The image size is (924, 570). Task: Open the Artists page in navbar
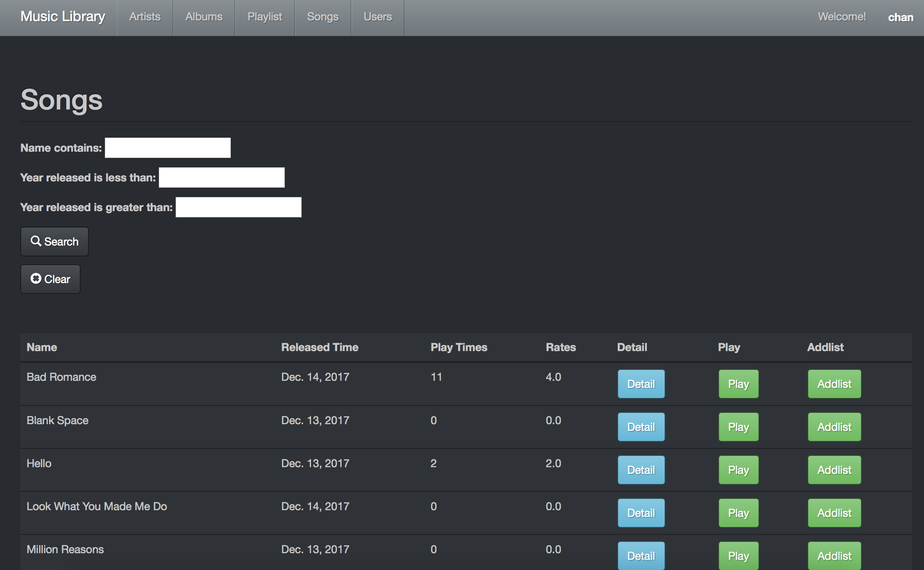point(145,17)
